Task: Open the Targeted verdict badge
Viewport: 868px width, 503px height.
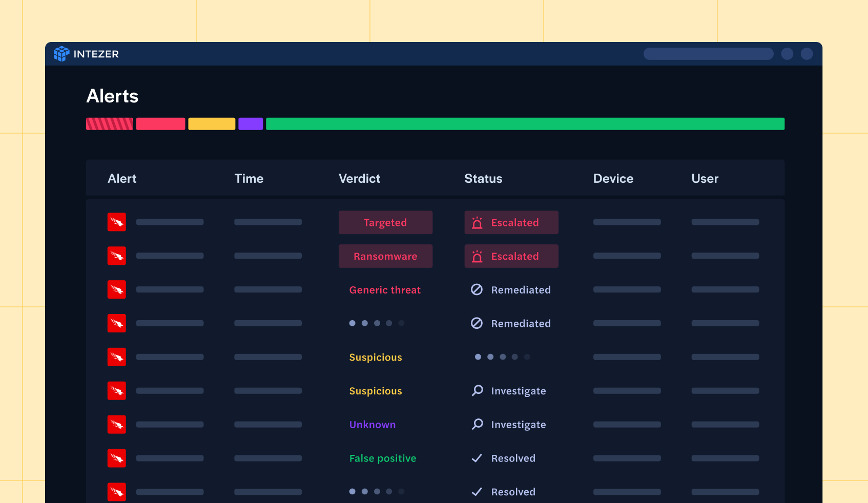Action: (385, 223)
